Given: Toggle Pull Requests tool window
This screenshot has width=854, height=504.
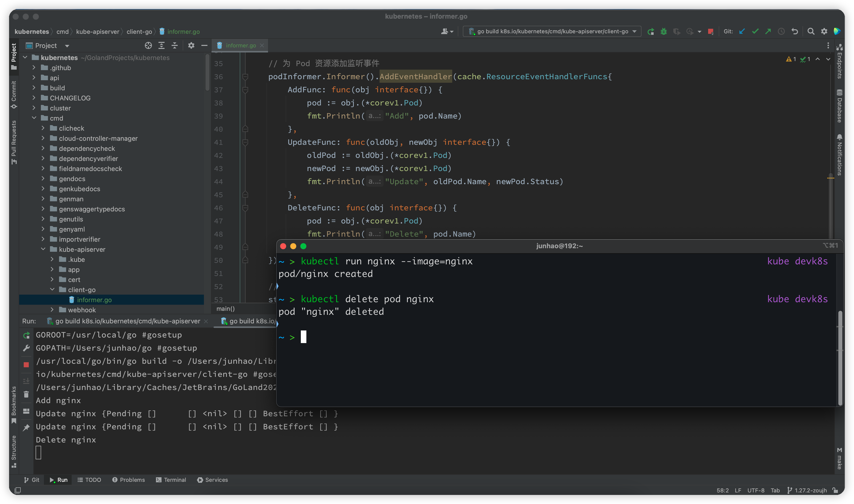Looking at the screenshot, I should pyautogui.click(x=14, y=142).
